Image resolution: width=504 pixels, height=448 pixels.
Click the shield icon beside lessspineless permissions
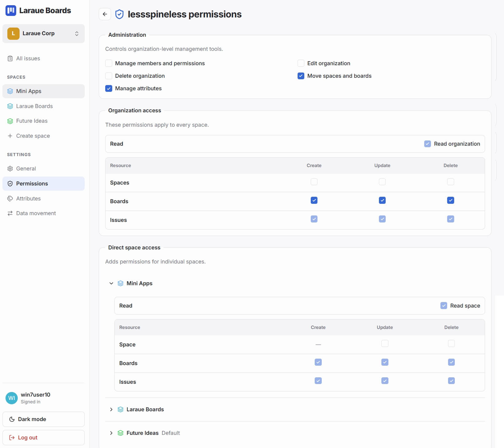click(119, 14)
